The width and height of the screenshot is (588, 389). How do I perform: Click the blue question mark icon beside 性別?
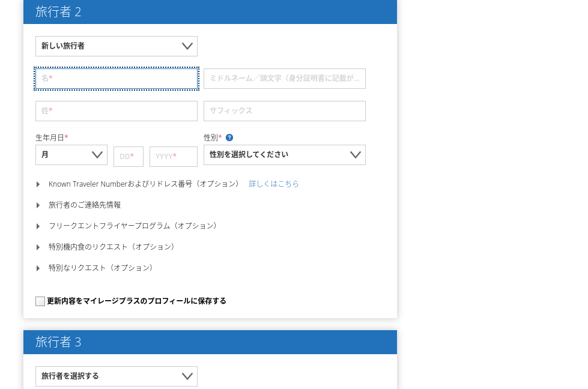click(229, 137)
